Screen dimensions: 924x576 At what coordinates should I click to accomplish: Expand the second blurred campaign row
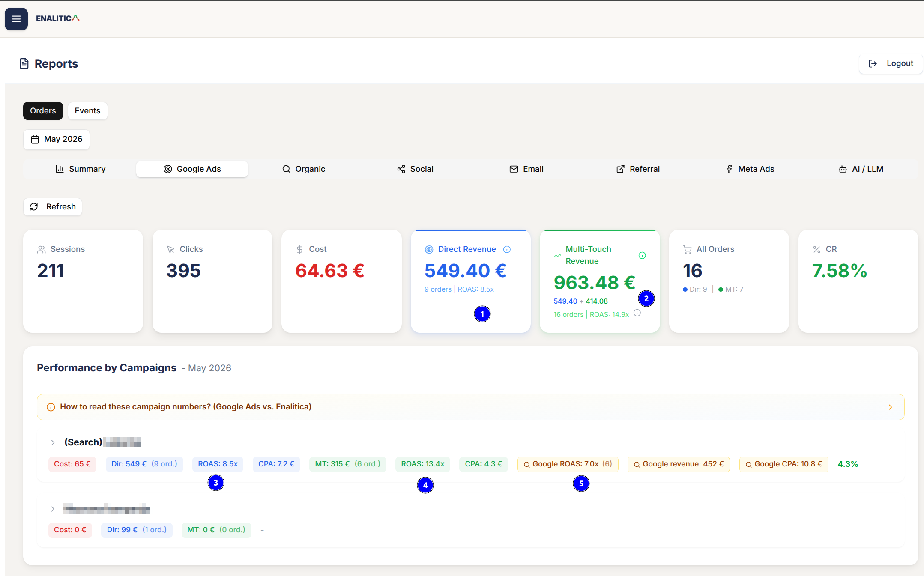(x=53, y=509)
